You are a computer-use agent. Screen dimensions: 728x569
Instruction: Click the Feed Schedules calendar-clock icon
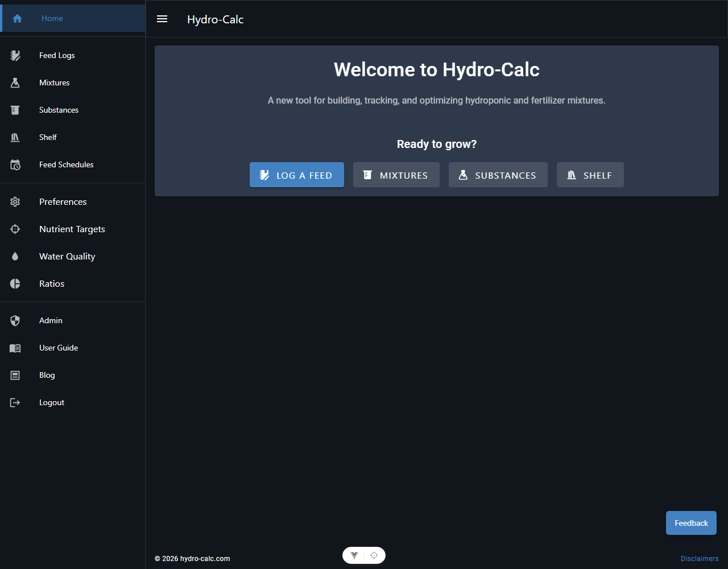[x=15, y=164]
